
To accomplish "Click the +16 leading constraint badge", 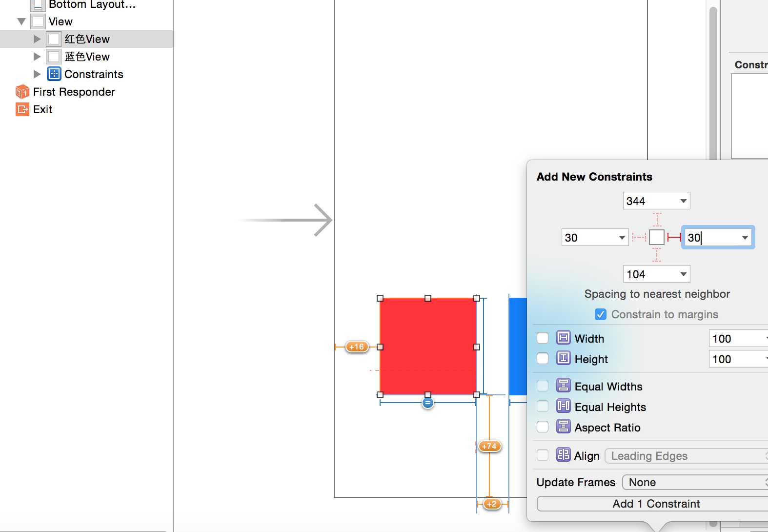I will coord(357,347).
